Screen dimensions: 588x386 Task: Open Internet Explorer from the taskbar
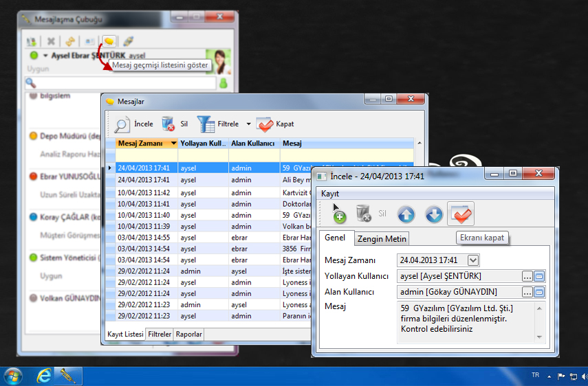[45, 376]
